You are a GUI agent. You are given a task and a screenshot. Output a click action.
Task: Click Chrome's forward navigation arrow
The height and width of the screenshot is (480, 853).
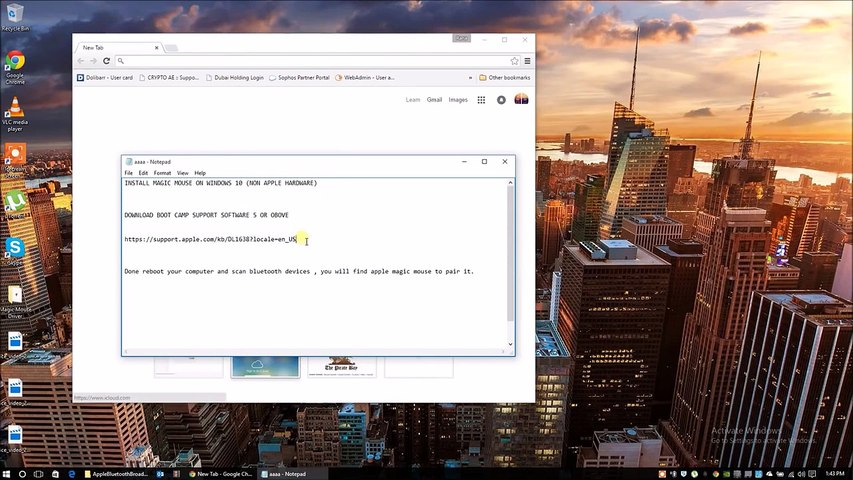coord(93,61)
